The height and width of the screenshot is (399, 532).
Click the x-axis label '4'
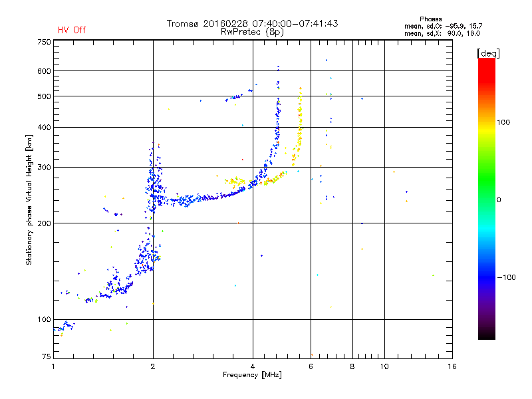(x=253, y=366)
